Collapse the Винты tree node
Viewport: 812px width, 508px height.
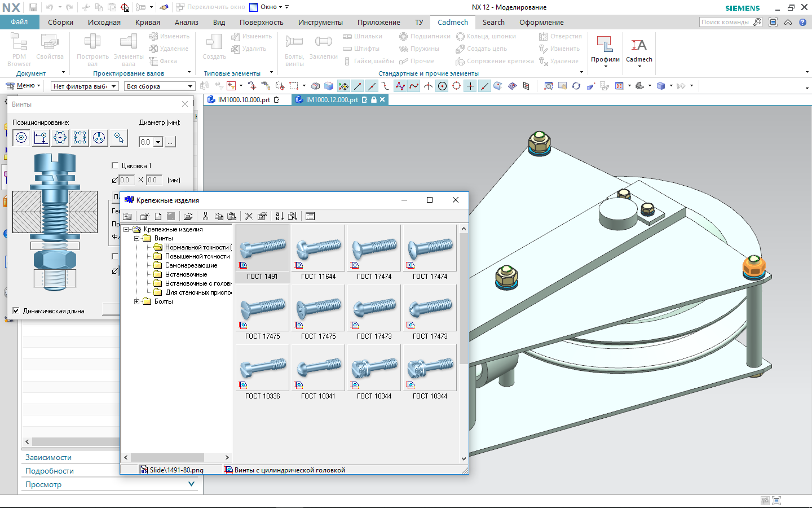[136, 238]
